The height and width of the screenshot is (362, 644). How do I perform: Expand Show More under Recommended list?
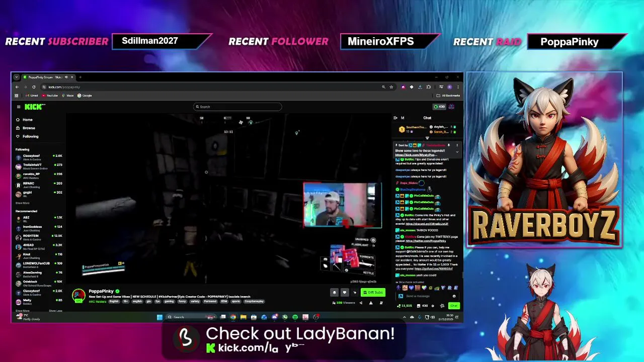coord(22,311)
